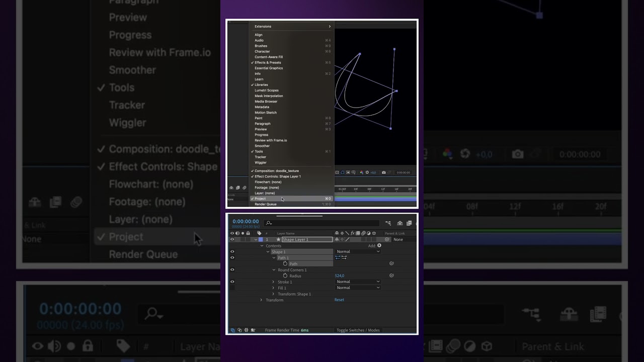Viewport: 644px width, 362px height.
Task: Expand the layer Transform group
Action: tap(261, 300)
